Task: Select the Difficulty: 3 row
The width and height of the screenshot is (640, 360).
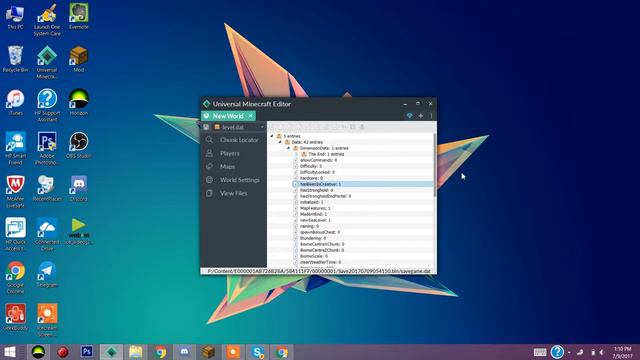Action: click(311, 166)
